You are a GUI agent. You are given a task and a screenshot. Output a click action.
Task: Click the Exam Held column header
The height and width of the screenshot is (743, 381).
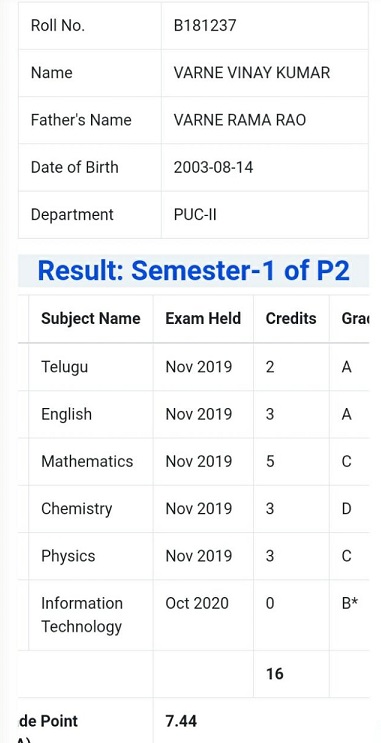pyautogui.click(x=203, y=318)
